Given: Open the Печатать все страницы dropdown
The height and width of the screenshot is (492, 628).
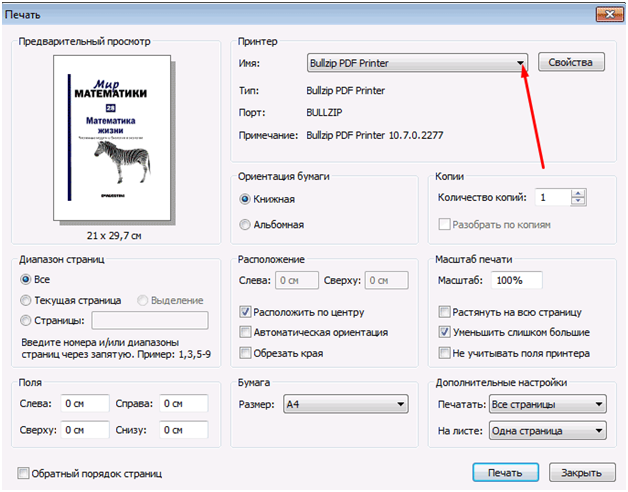Looking at the screenshot, I should click(x=547, y=404).
